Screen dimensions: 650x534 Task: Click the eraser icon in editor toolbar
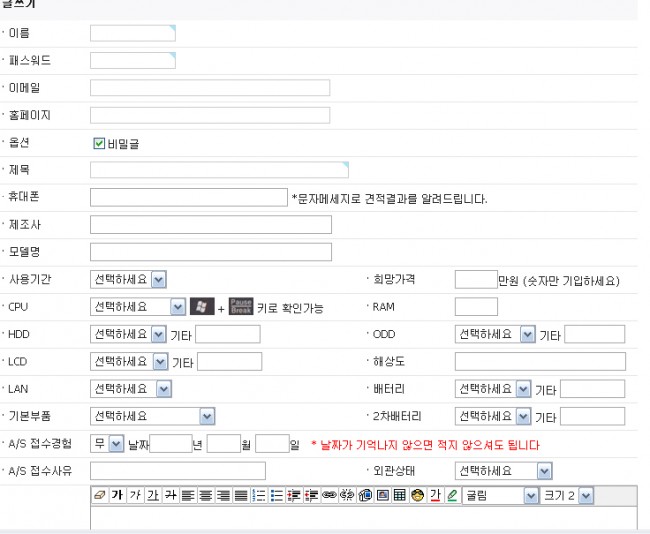(x=99, y=495)
